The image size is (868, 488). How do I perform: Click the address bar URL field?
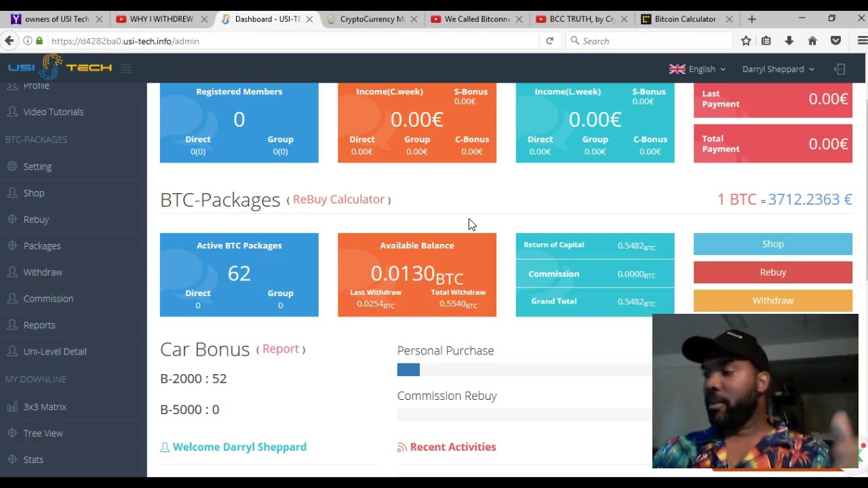(294, 41)
